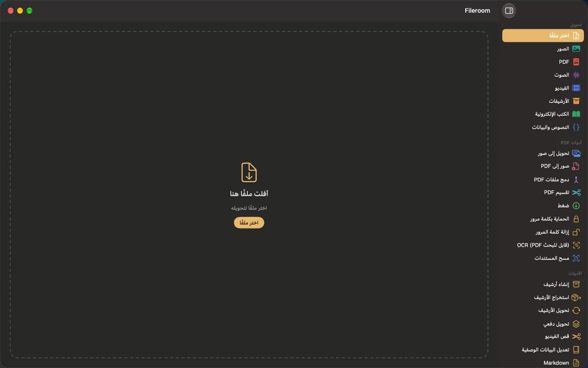Select the red PDF conversion icon
The image size is (588, 368).
[x=576, y=62]
